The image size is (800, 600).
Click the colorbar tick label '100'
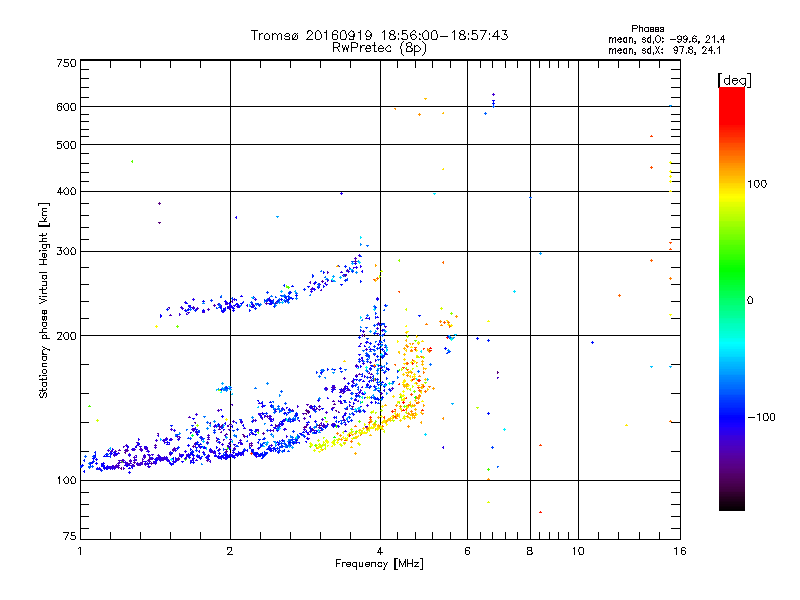click(757, 184)
